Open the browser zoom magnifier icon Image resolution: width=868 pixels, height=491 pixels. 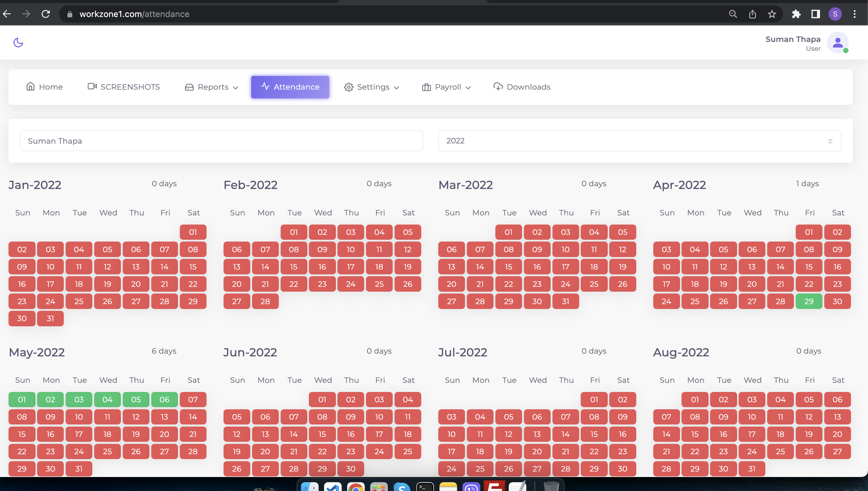click(x=733, y=14)
